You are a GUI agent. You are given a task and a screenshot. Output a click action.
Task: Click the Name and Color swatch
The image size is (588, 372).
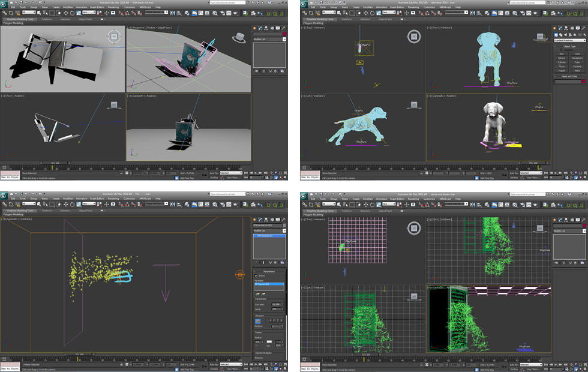tap(583, 81)
